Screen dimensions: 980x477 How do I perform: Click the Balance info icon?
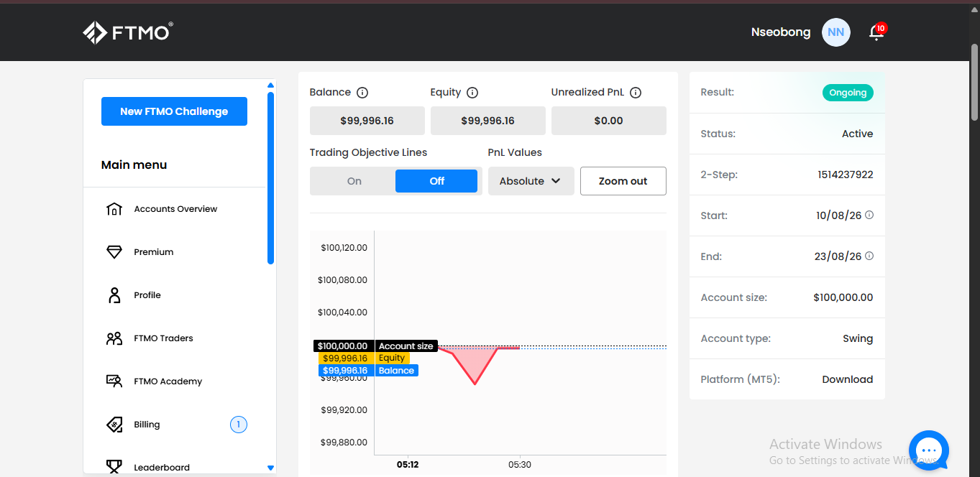point(362,93)
